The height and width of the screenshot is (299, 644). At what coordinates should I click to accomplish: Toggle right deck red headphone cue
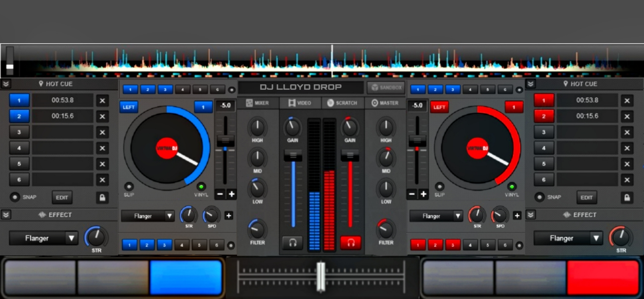click(x=351, y=243)
